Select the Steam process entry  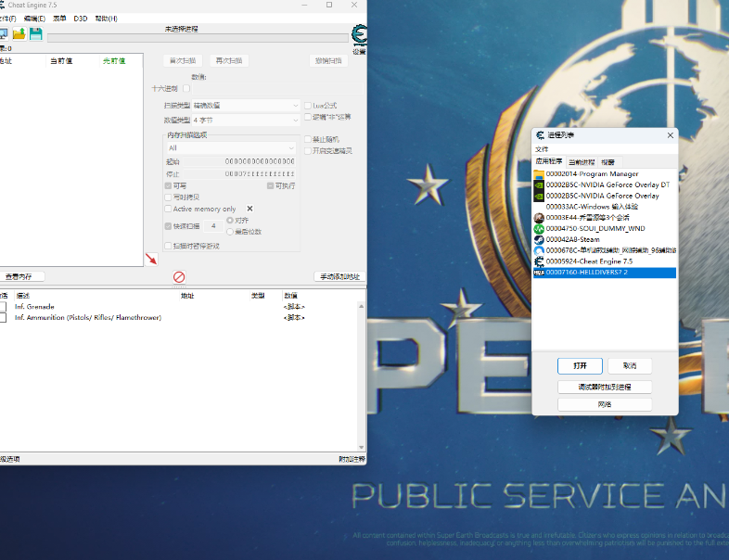[572, 239]
